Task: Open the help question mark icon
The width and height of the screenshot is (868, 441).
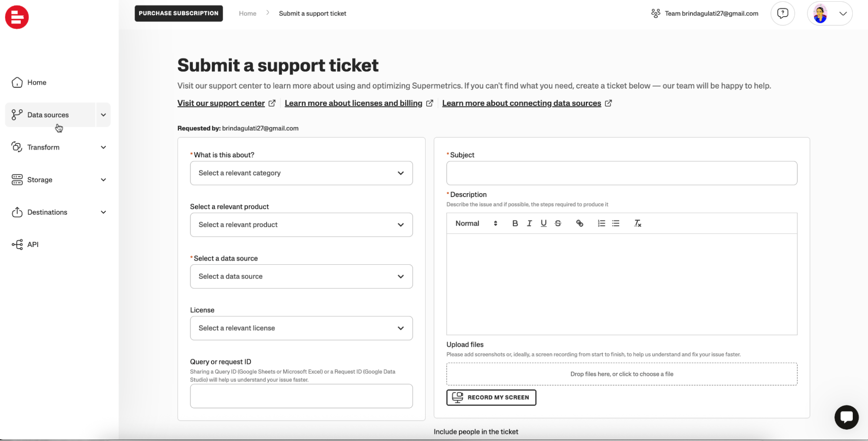Action: click(782, 13)
